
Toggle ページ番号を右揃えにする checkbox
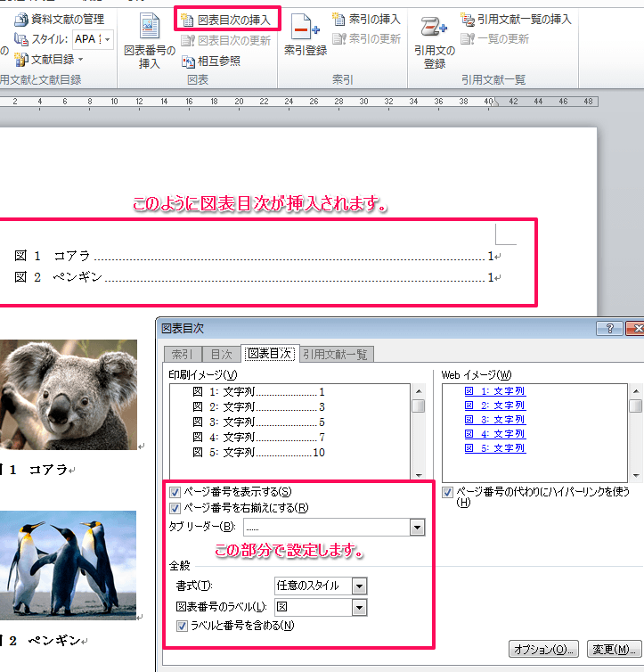(175, 508)
